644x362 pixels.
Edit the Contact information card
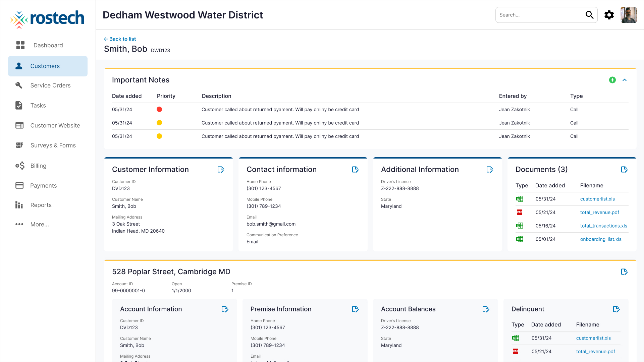(355, 170)
